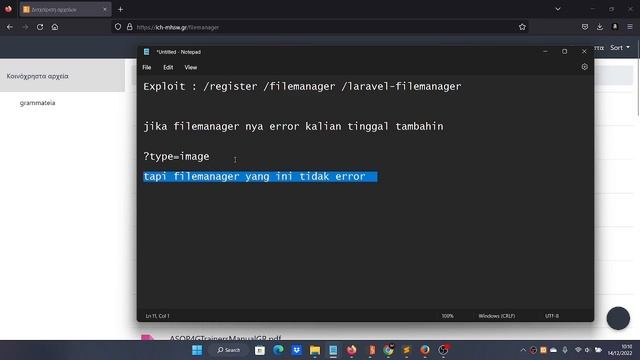Reload the current browser page
This screenshot has height=360, width=640.
point(40,27)
